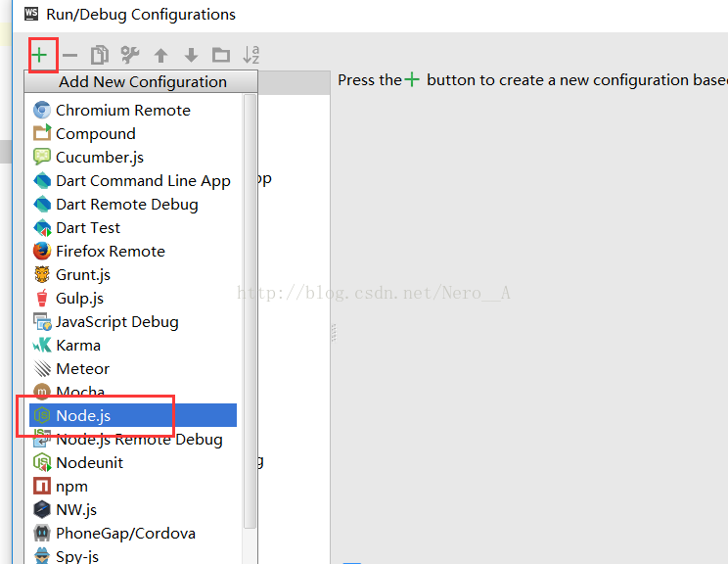
Task: Select Gulp.js in the list
Action: pyautogui.click(x=135, y=298)
